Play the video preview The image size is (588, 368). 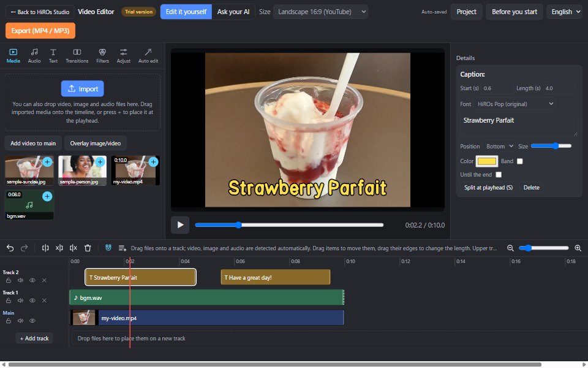coord(180,225)
